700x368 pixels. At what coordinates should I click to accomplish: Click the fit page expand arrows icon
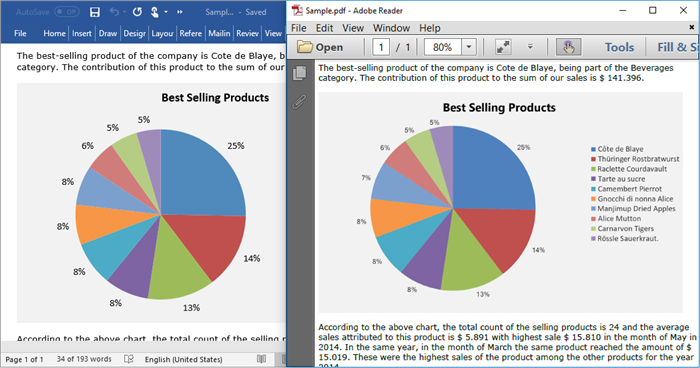(503, 47)
